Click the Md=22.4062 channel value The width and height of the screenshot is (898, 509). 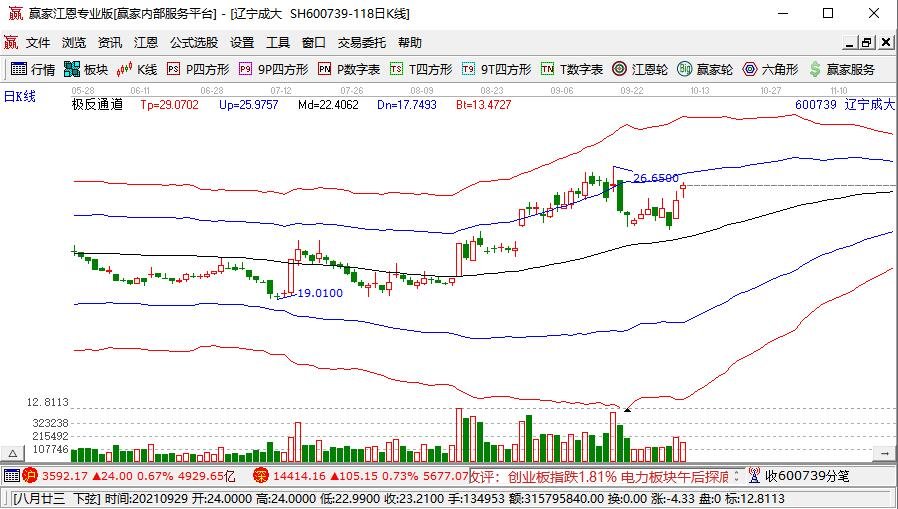(328, 105)
